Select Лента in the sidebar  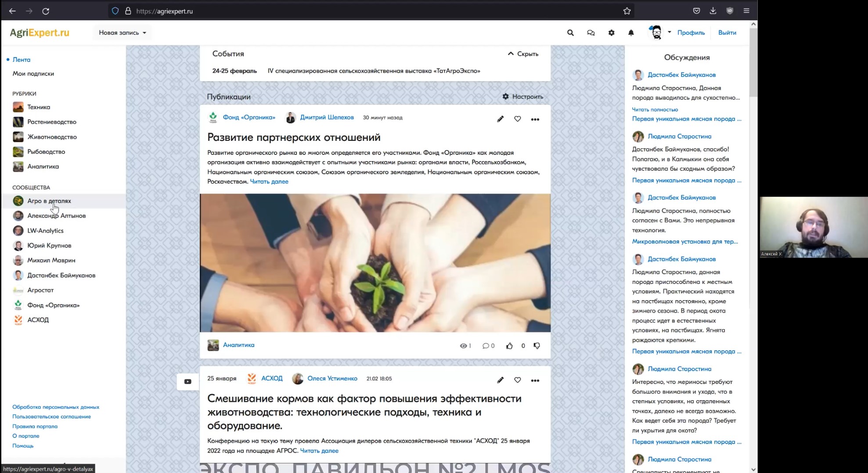tap(22, 60)
